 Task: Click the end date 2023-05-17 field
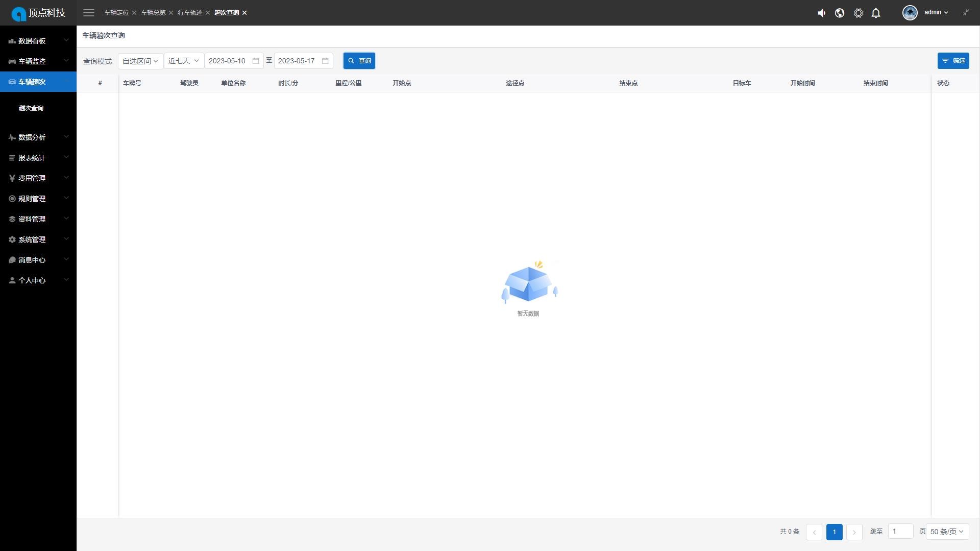click(297, 61)
